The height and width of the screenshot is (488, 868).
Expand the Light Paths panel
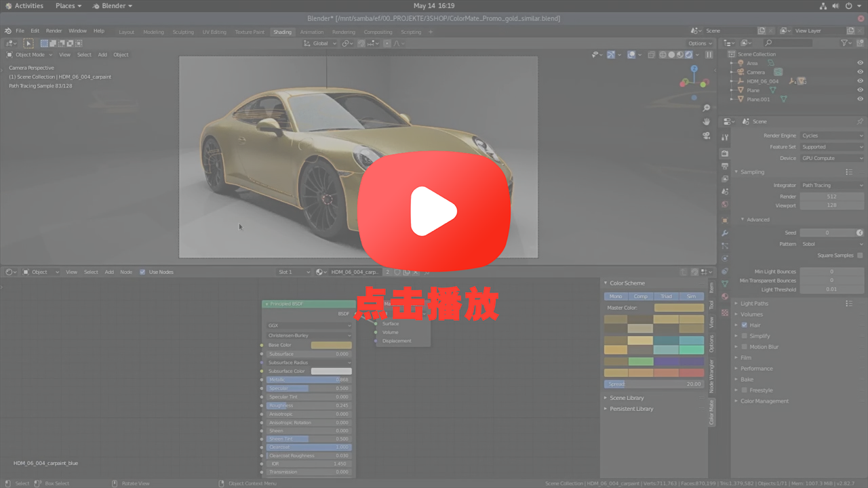pos(754,304)
